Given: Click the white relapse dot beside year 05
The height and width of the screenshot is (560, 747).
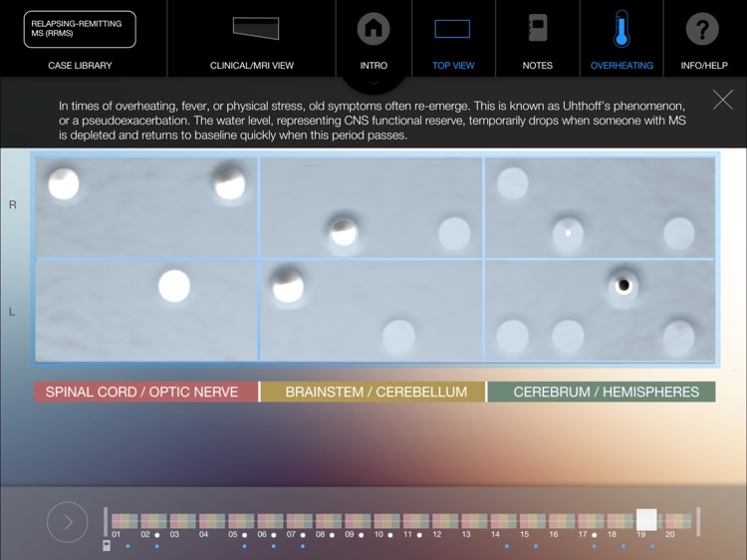Looking at the screenshot, I should coord(244,535).
